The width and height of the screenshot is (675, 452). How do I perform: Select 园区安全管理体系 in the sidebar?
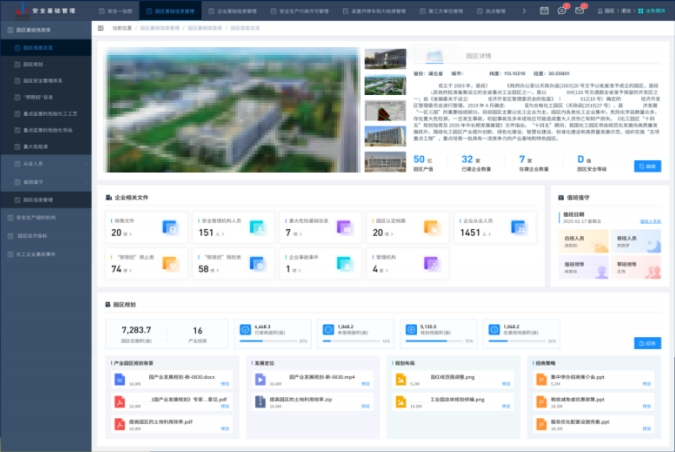tap(46, 80)
